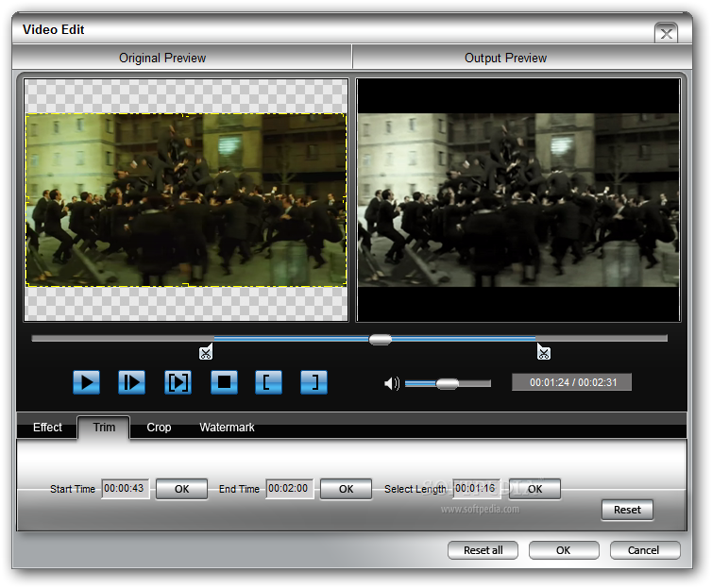The width and height of the screenshot is (712, 588).
Task: Click the Next Frame step button
Action: point(131,382)
